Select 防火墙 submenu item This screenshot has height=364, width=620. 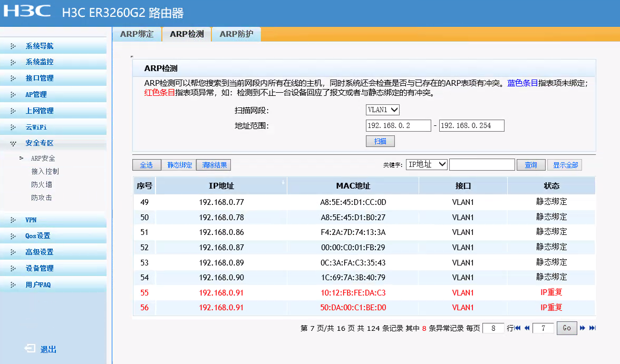pos(42,184)
